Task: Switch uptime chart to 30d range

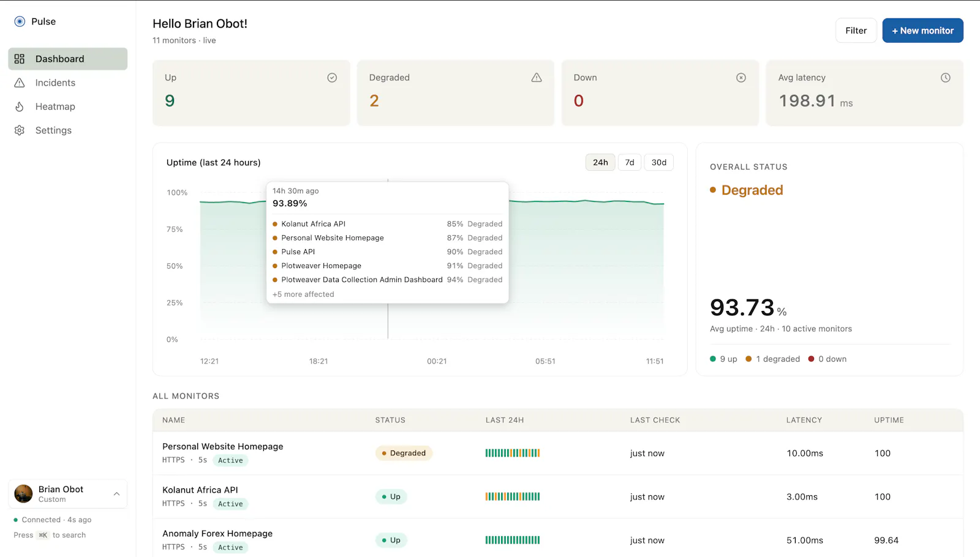Action: (659, 162)
